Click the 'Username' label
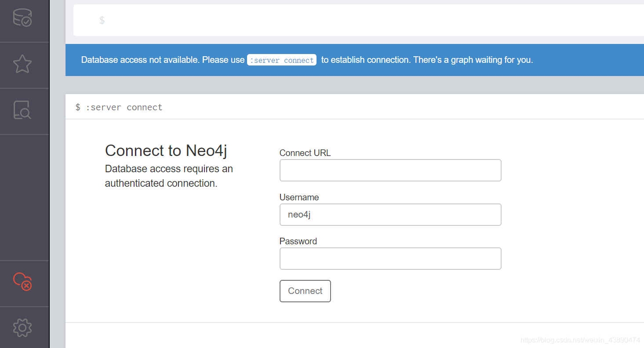The image size is (644, 348). [x=299, y=197]
